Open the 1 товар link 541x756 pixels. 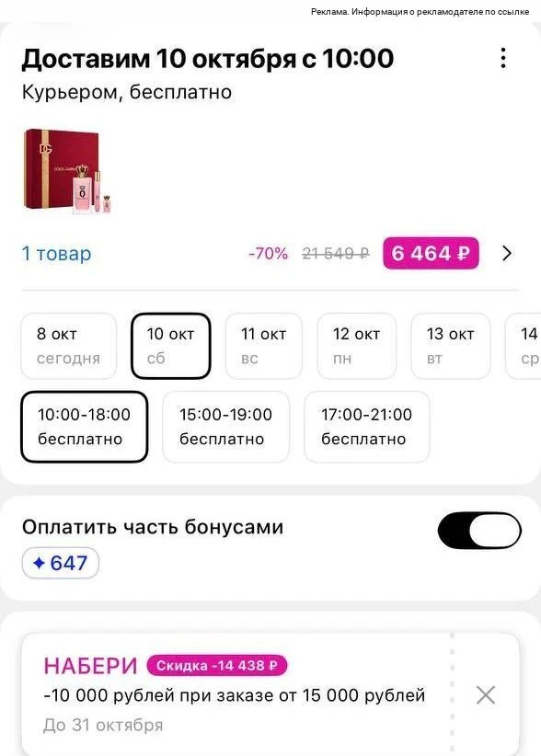tap(56, 253)
